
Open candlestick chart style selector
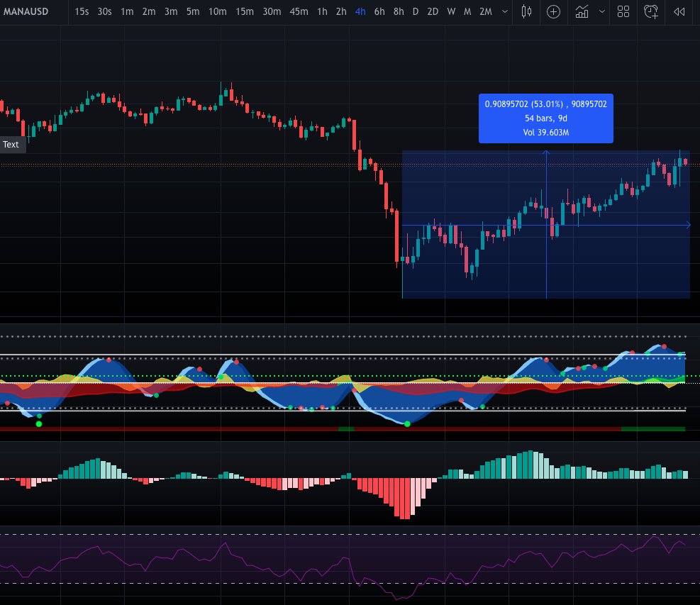click(x=526, y=11)
